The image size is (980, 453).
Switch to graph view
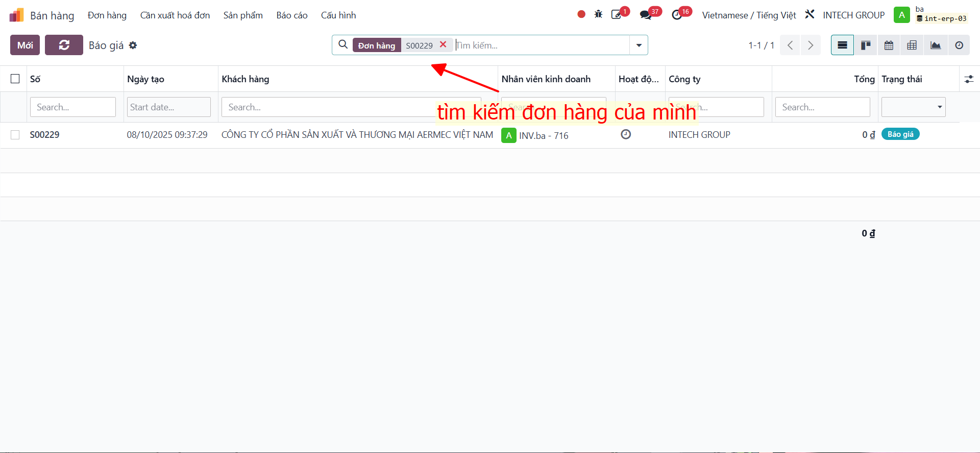click(936, 45)
